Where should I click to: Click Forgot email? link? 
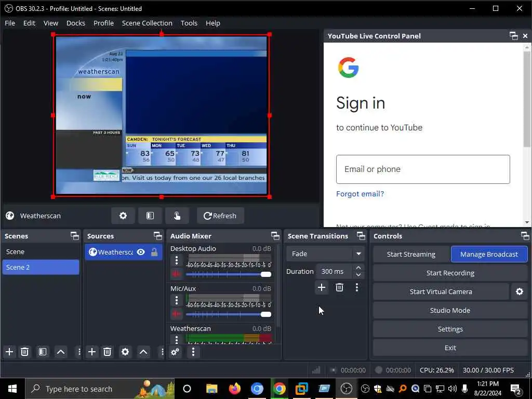[360, 194]
